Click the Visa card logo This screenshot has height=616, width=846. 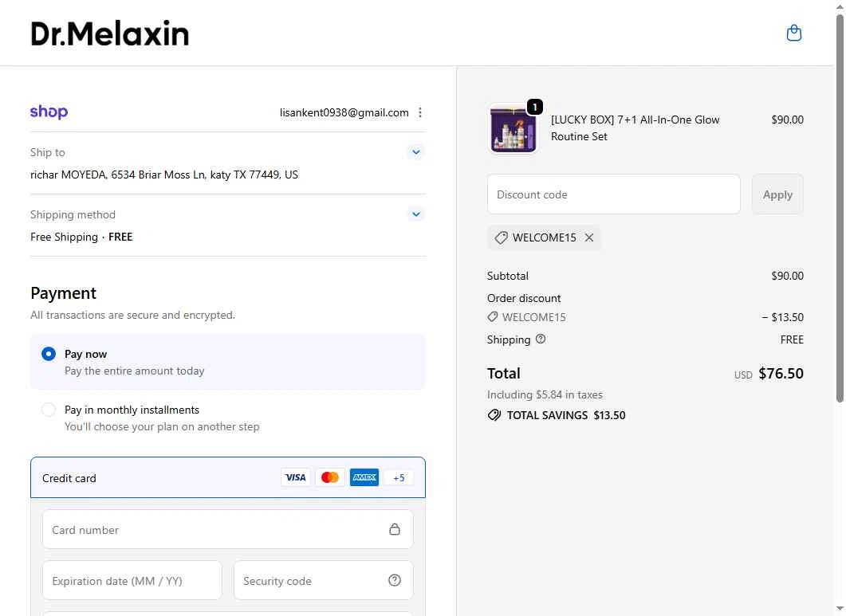(295, 477)
